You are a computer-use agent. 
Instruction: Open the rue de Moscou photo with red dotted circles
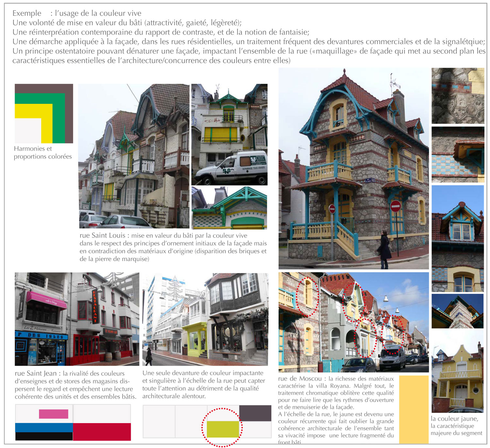[353, 322]
